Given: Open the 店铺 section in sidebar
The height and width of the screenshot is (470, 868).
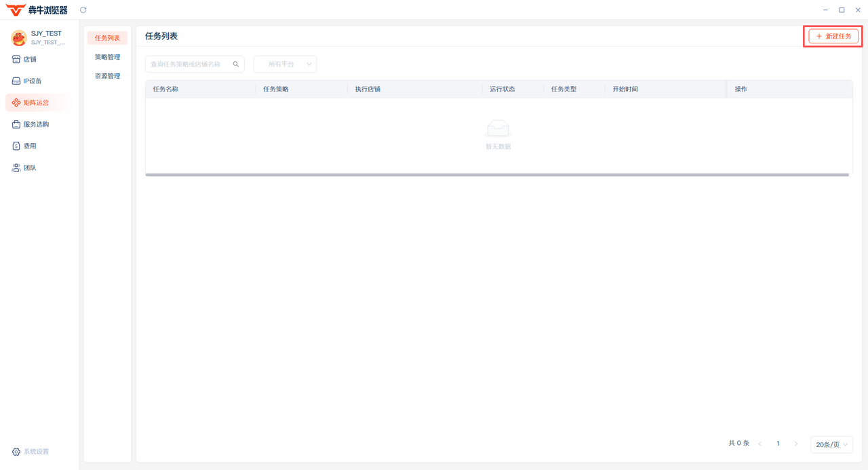Looking at the screenshot, I should [30, 60].
